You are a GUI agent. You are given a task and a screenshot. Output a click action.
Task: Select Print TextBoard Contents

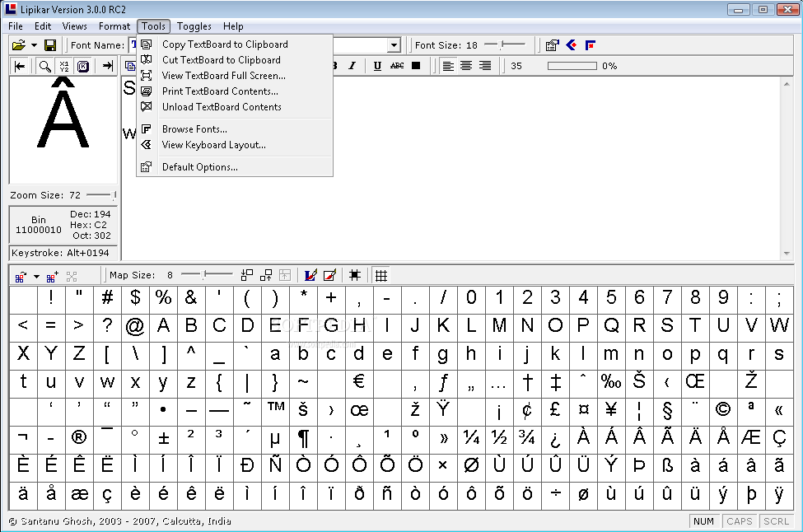pyautogui.click(x=235, y=91)
